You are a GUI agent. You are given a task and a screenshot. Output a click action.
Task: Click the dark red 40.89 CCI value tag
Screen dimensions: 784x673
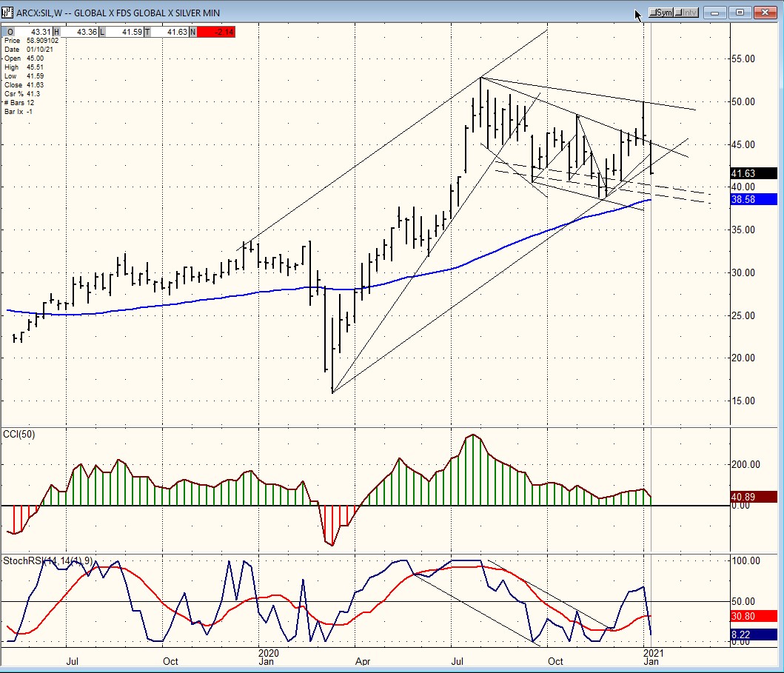(x=753, y=498)
